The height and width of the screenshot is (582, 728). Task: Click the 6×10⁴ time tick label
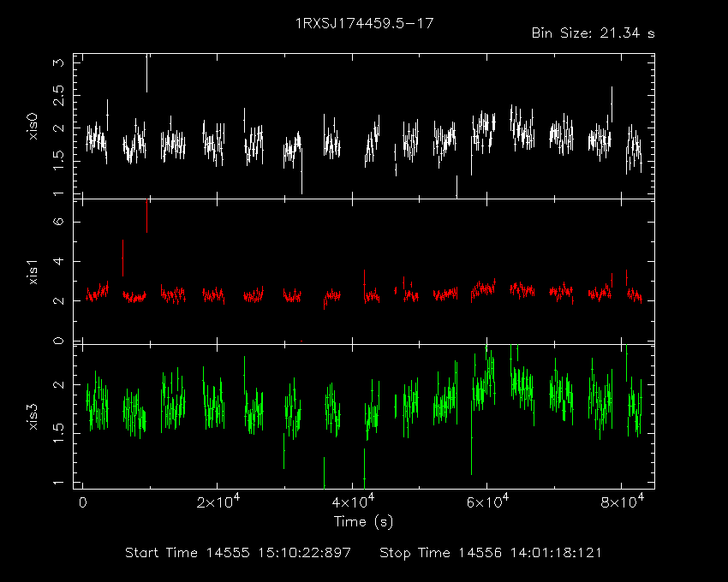click(x=487, y=502)
